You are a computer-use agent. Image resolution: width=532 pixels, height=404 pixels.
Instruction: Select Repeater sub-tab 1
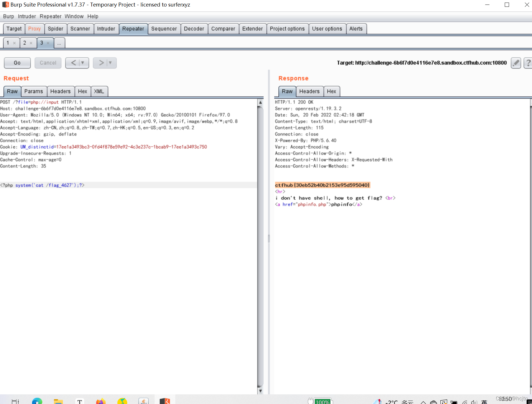click(x=8, y=43)
